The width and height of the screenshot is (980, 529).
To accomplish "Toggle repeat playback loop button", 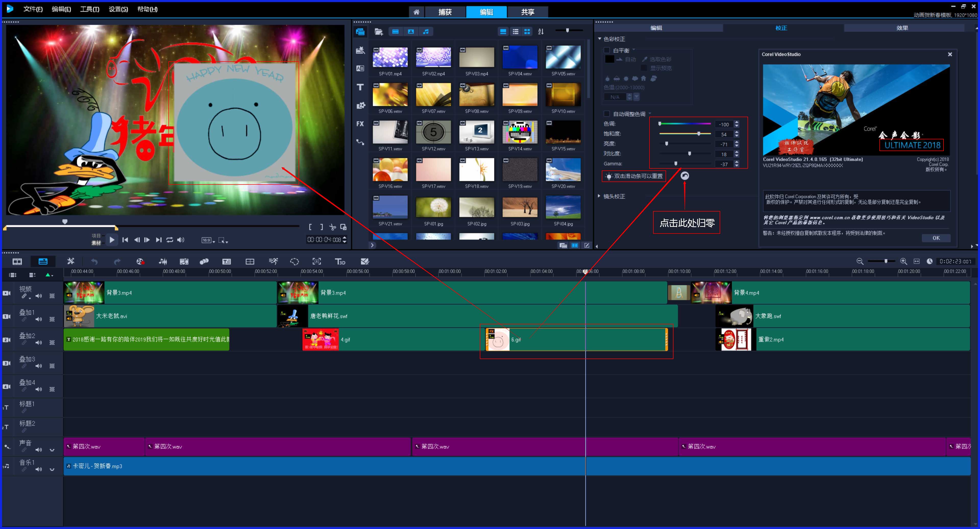I will coord(170,240).
